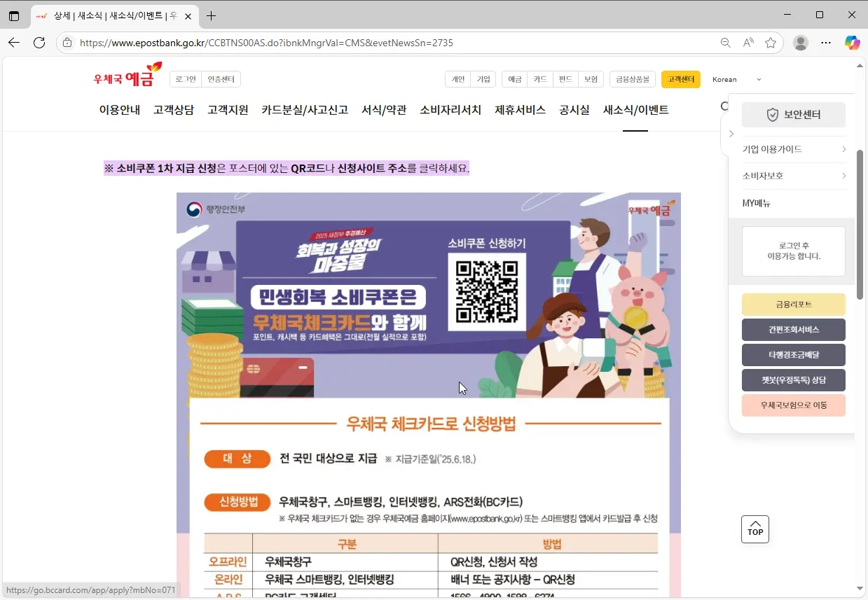The width and height of the screenshot is (868, 600).
Task: Open 고객상담 main menu
Action: click(x=174, y=110)
